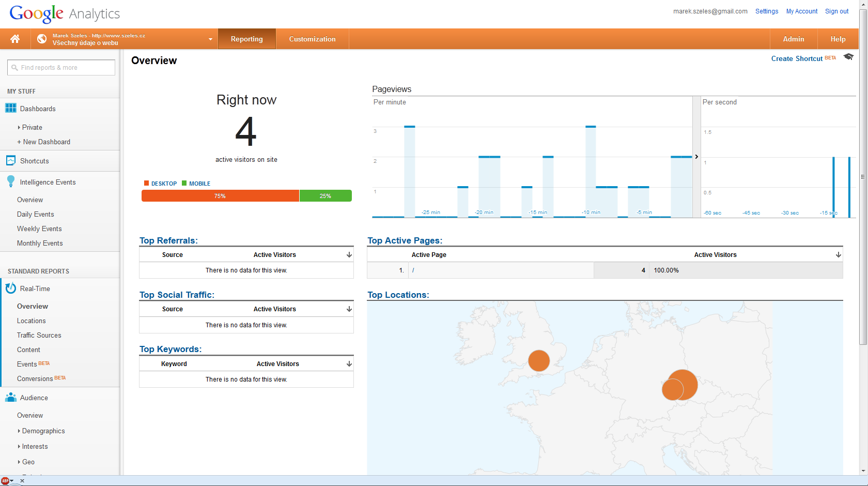Image resolution: width=868 pixels, height=486 pixels.
Task: Click the active page "/" link
Action: [x=413, y=270]
